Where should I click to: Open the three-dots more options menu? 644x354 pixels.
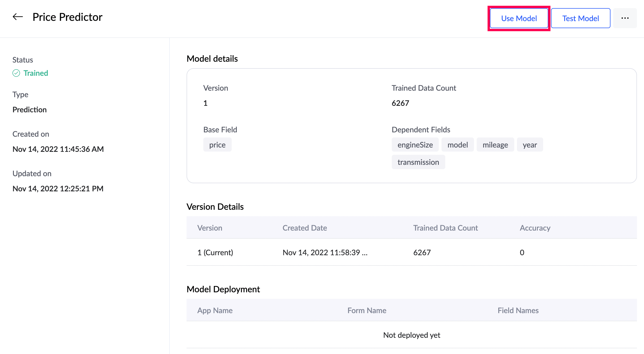tap(625, 18)
